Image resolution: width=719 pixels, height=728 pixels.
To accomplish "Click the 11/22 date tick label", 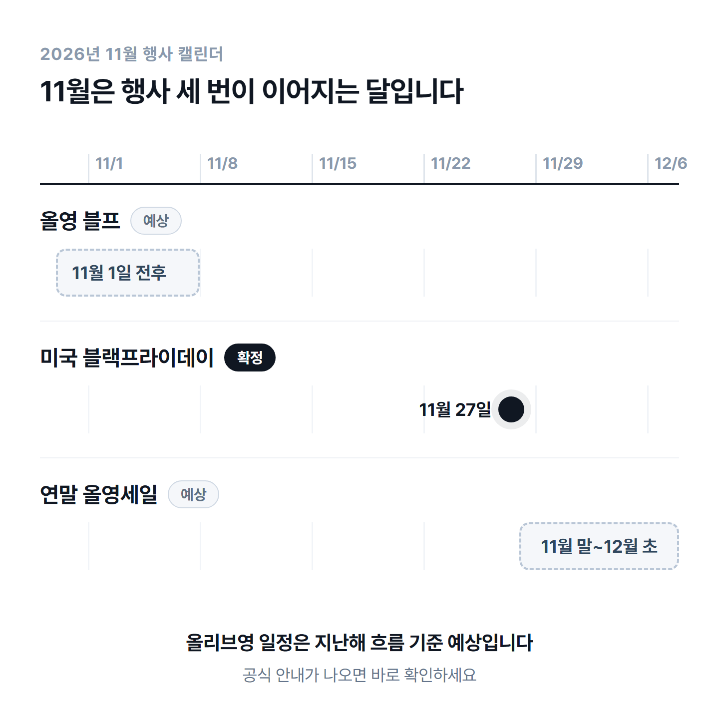I will [x=450, y=163].
